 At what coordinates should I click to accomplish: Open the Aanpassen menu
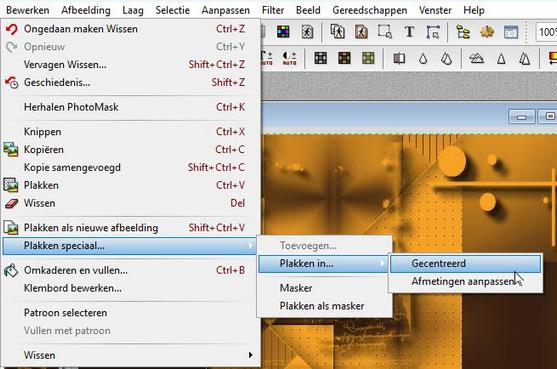[226, 10]
